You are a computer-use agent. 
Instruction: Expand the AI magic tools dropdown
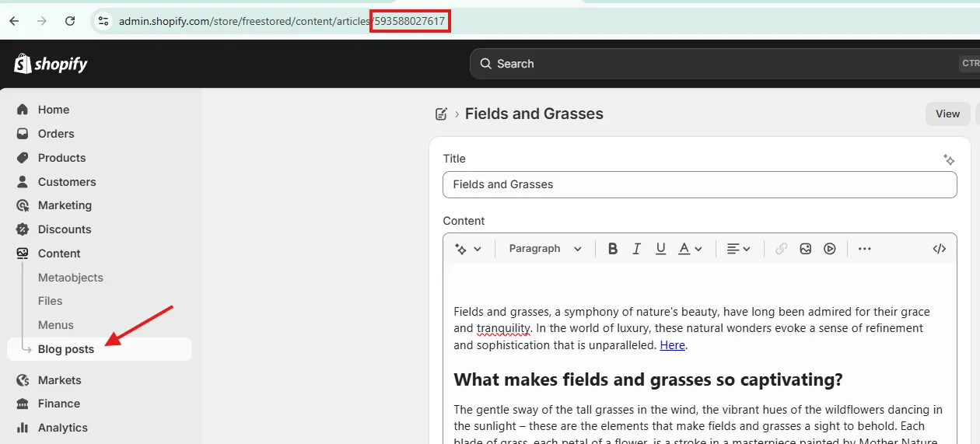coord(468,249)
